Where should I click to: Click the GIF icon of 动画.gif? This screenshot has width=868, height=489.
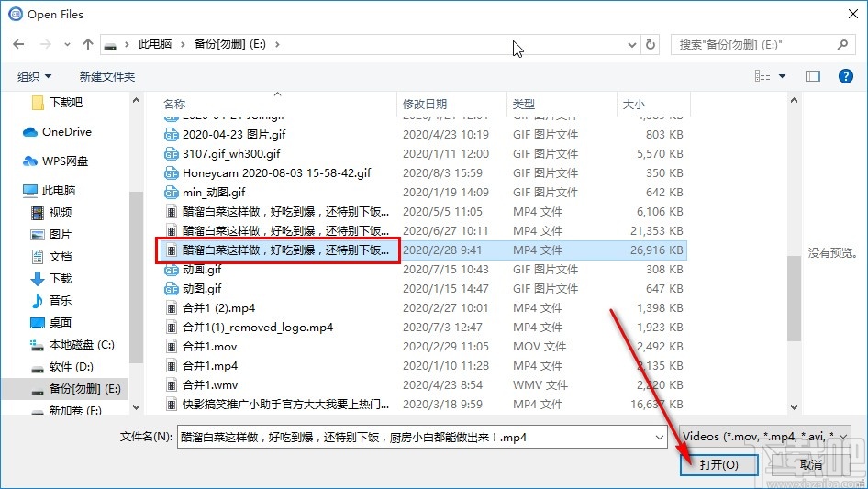coord(171,270)
